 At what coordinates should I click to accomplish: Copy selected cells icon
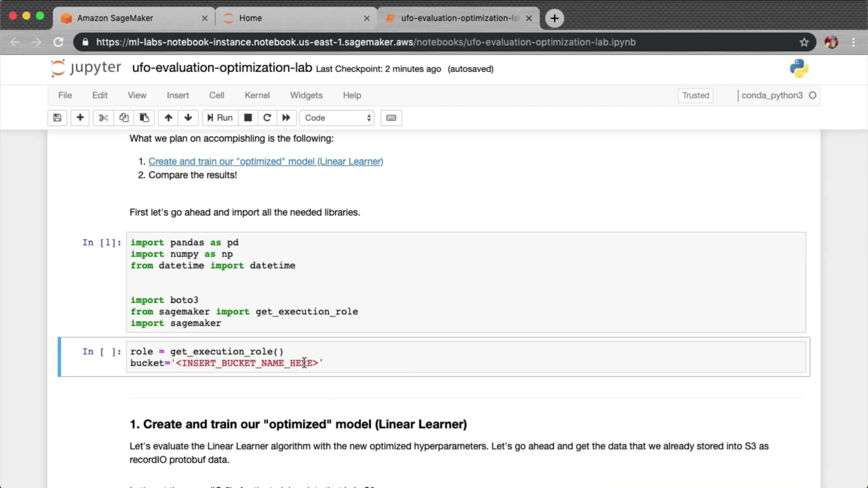coord(124,118)
